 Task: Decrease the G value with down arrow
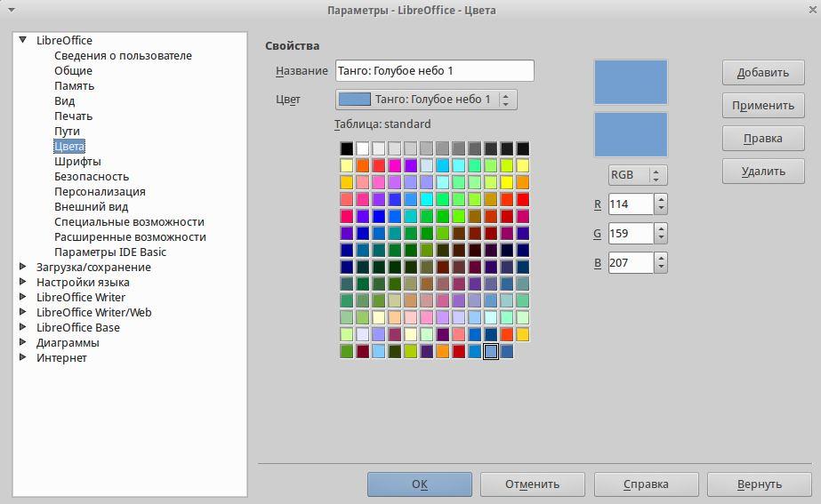pos(661,238)
